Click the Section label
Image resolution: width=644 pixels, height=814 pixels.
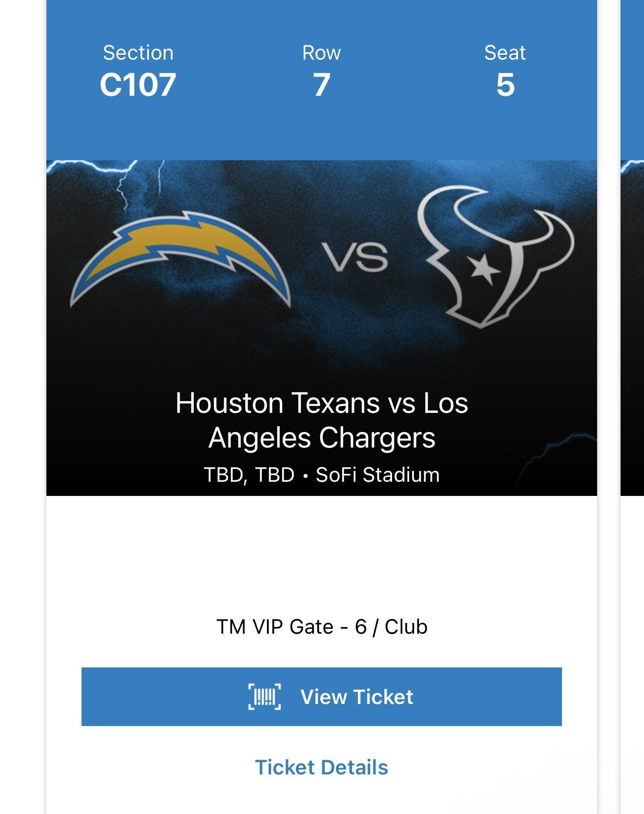pos(138,53)
